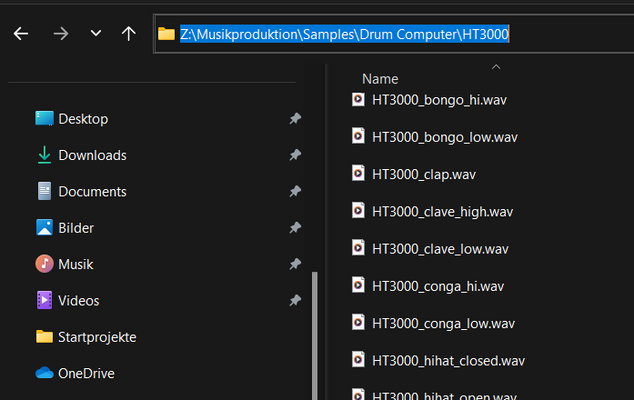The height and width of the screenshot is (400, 634).
Task: Select HT3000_hihat_closed.wav file name
Action: (448, 361)
